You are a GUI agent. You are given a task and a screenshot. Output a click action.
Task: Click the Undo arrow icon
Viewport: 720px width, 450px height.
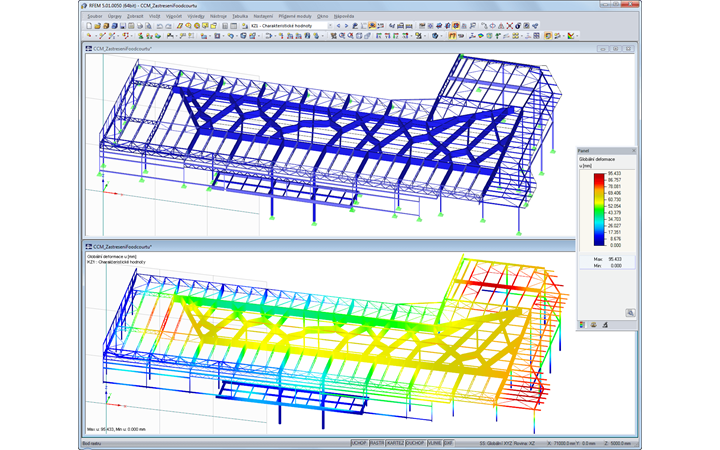coord(159,26)
